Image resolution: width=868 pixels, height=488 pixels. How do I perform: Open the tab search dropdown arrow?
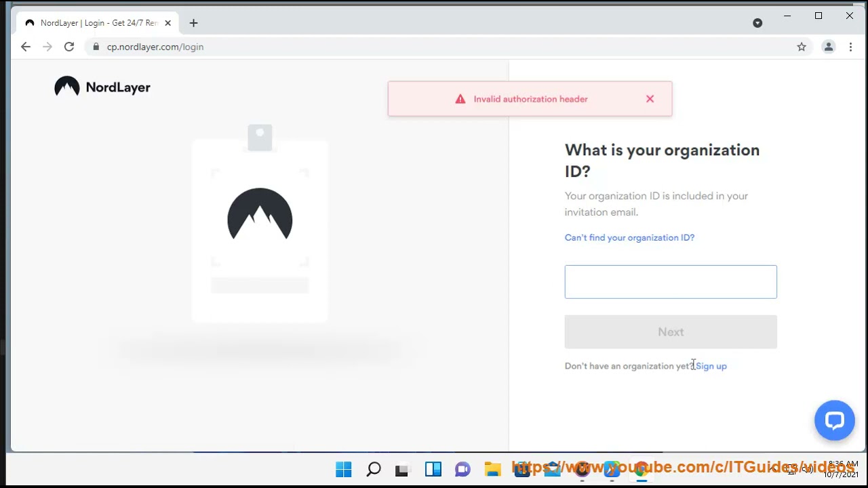tap(757, 23)
